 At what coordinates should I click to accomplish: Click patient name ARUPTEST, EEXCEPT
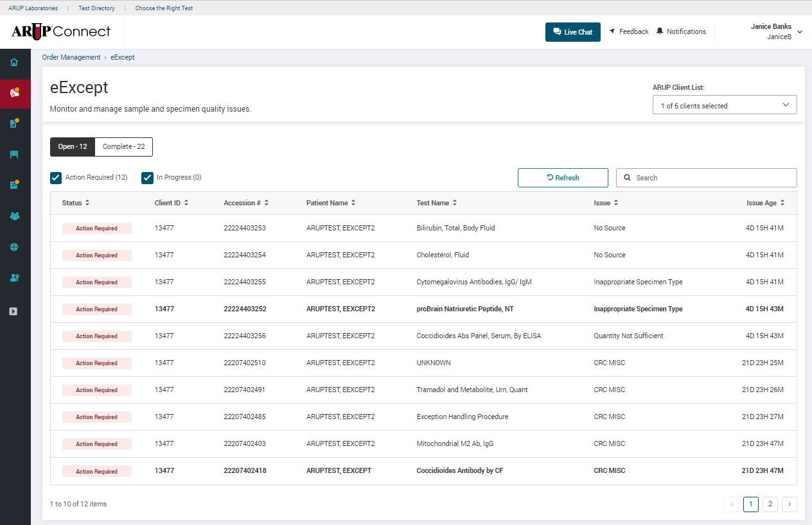coord(339,470)
